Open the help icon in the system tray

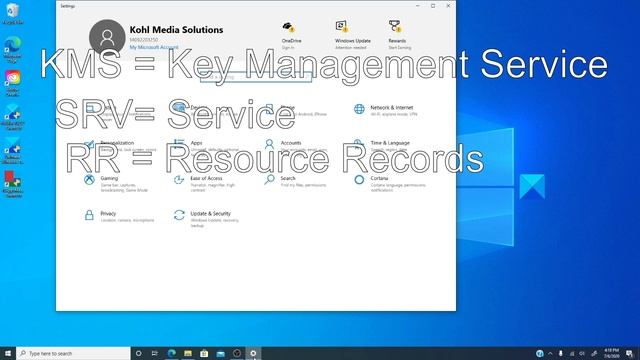pyautogui.click(x=540, y=353)
